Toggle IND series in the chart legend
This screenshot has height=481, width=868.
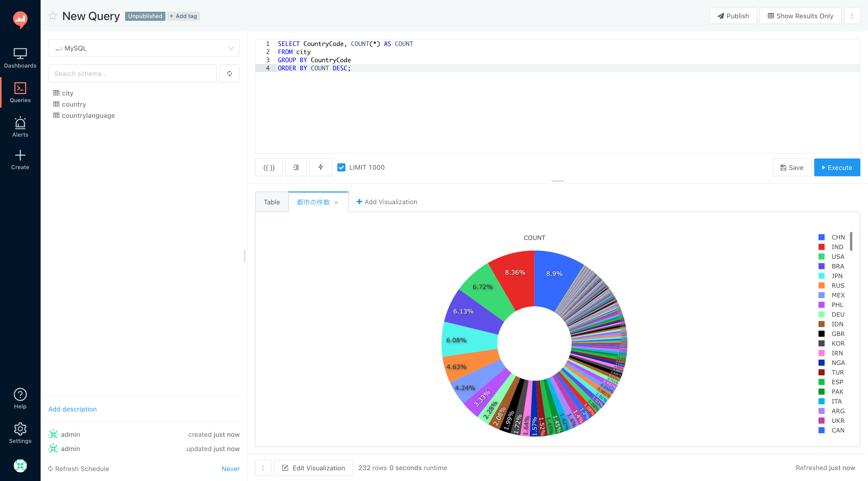coord(837,247)
